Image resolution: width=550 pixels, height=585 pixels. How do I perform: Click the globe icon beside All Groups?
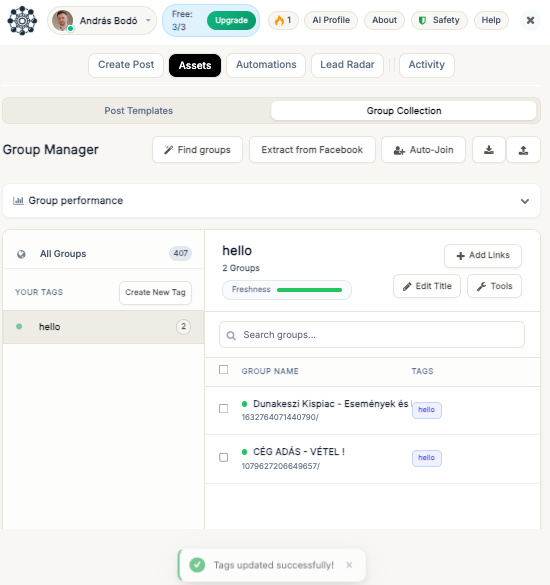pos(21,254)
